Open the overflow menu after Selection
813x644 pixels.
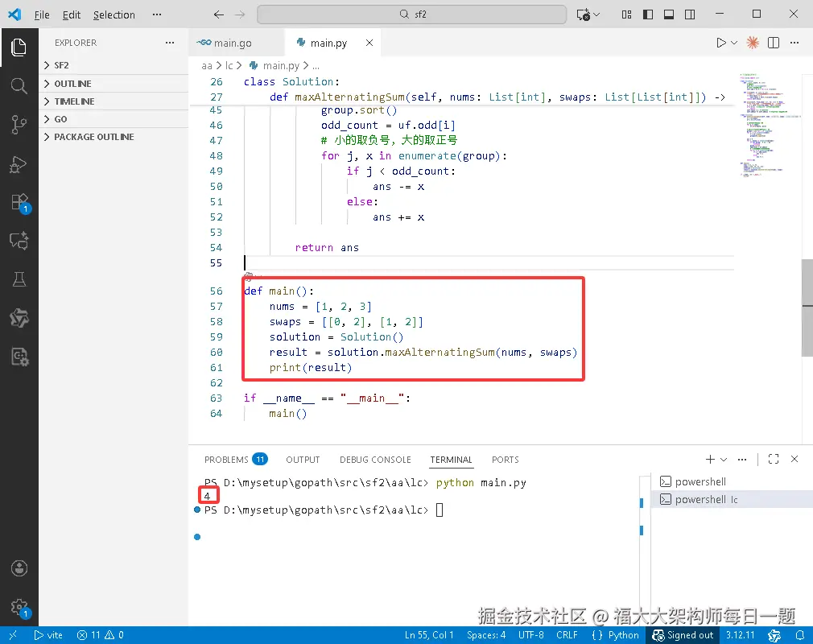coord(157,14)
